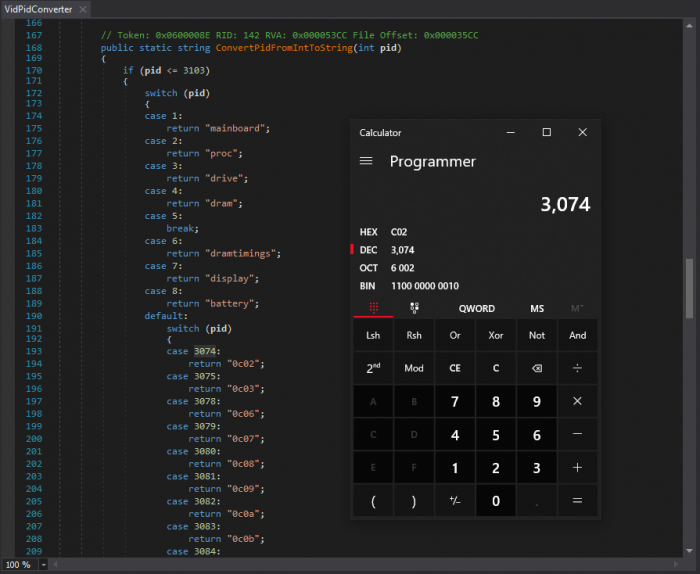The image size is (700, 574).
Task: Click digit 7 on the keypad
Action: (x=455, y=401)
